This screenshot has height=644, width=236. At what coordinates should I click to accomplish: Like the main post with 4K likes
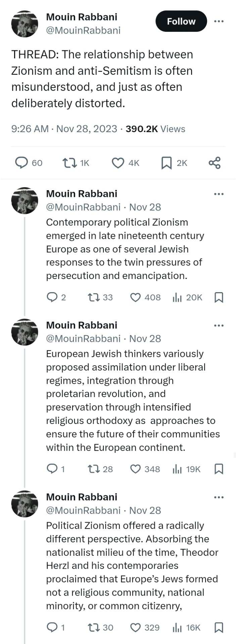pos(118,163)
